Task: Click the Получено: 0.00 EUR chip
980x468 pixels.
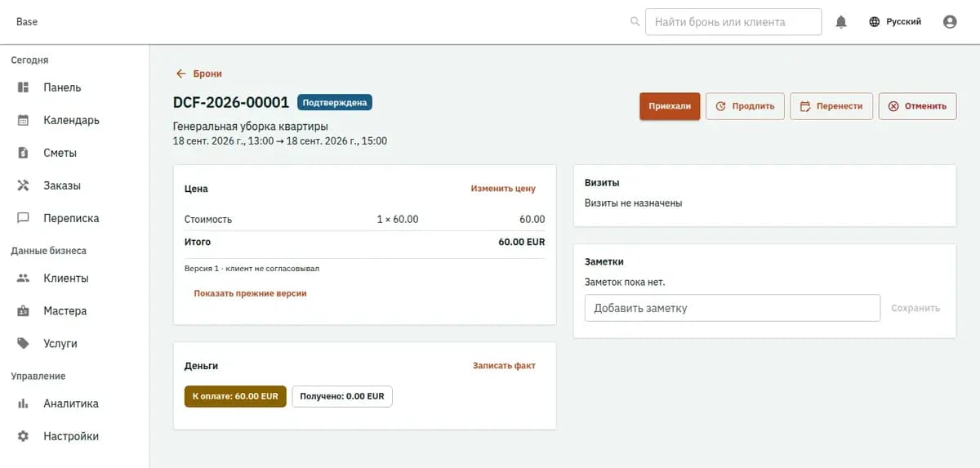Action: click(342, 396)
